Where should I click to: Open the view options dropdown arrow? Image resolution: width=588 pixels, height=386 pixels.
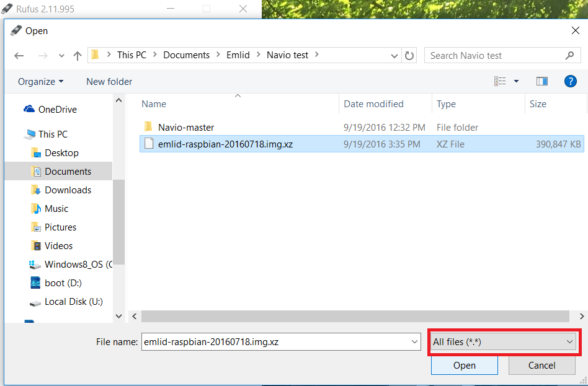pyautogui.click(x=517, y=81)
